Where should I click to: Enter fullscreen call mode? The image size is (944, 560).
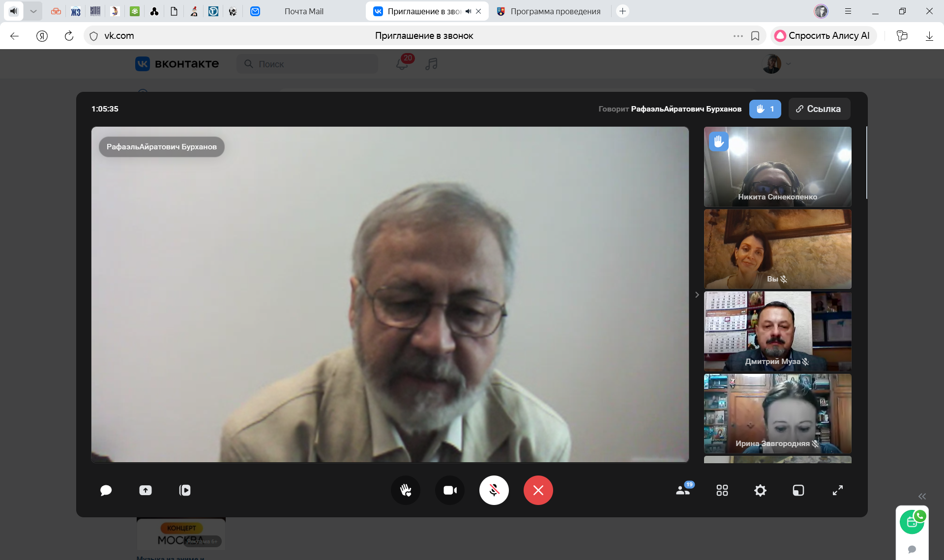point(838,490)
